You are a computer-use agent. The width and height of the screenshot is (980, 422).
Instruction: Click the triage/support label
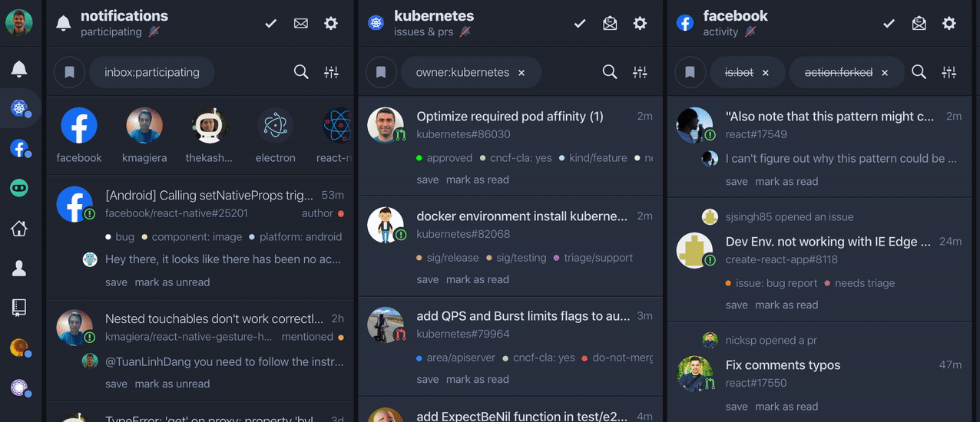(x=592, y=258)
